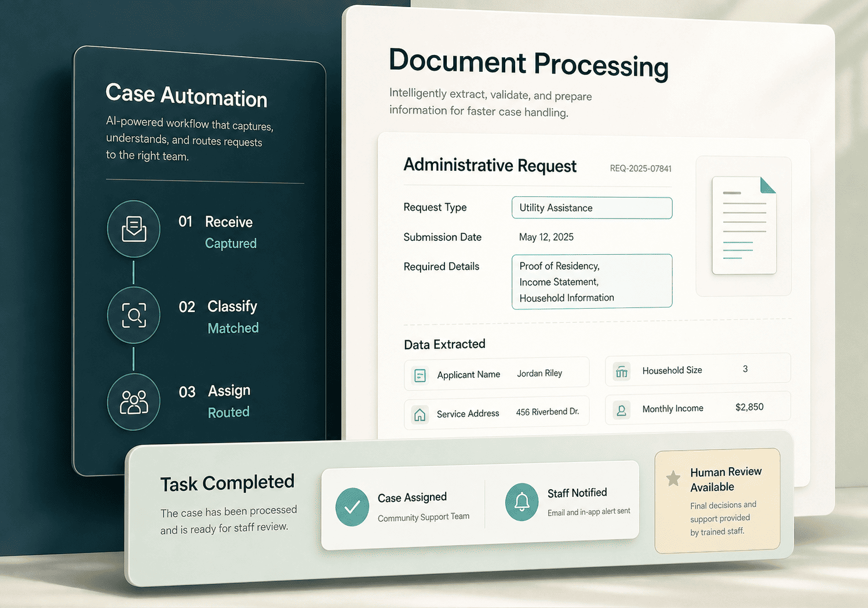Select the 03 Assign step label
The image size is (868, 608).
coord(214,391)
